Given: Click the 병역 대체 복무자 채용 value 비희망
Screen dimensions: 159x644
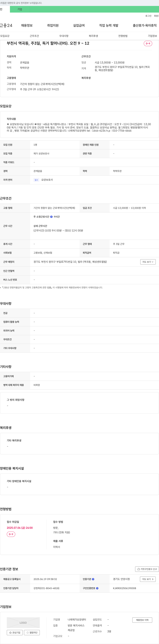Looking at the screenshot, I should [x=37, y=385].
